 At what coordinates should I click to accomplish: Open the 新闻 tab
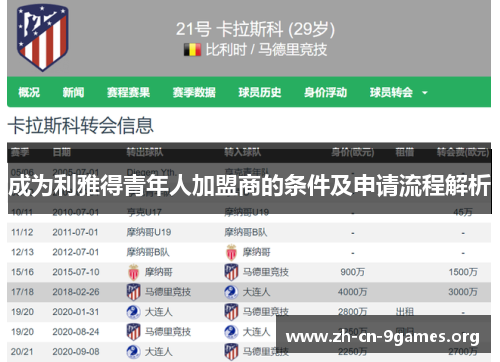[73, 92]
